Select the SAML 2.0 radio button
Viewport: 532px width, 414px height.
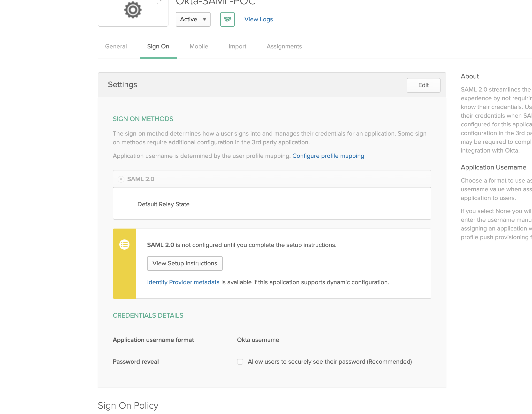pyautogui.click(x=121, y=179)
